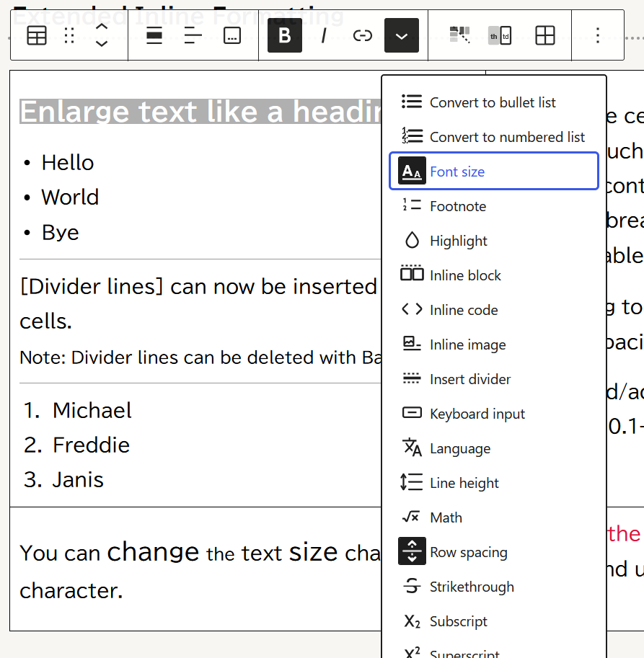
Task: Click the 'Hello' bullet item
Action: [68, 163]
